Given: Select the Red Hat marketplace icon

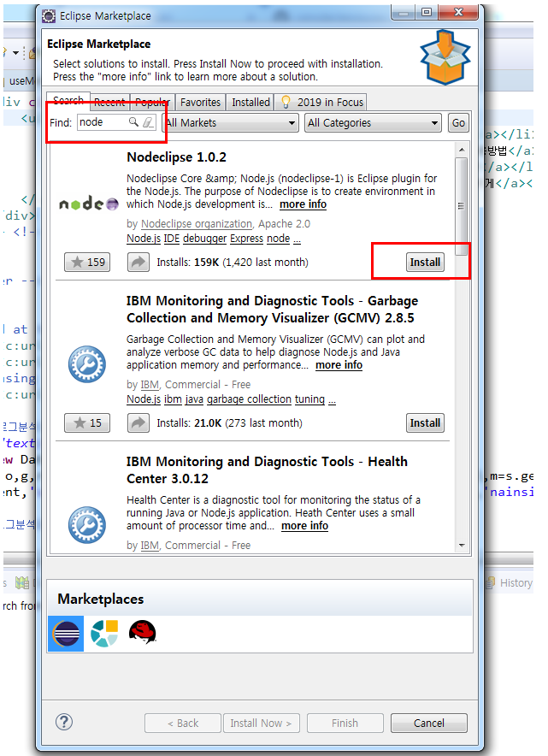Looking at the screenshot, I should pos(142,632).
